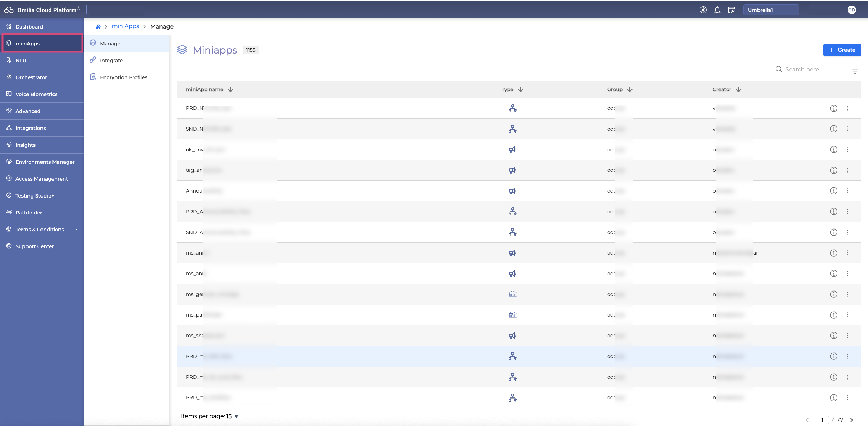Viewport: 868px width, 426px height.
Task: Click the Voice Biometrics sidebar icon
Action: pyautogui.click(x=8, y=94)
